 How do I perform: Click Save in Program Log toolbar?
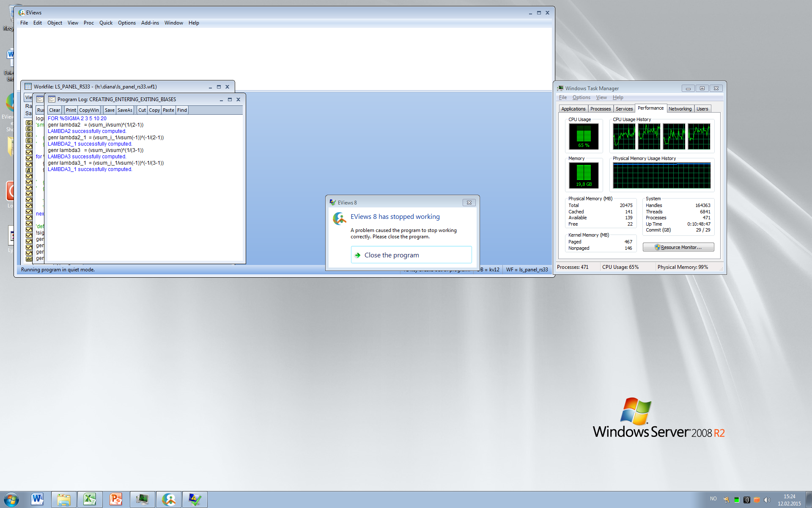(x=110, y=110)
